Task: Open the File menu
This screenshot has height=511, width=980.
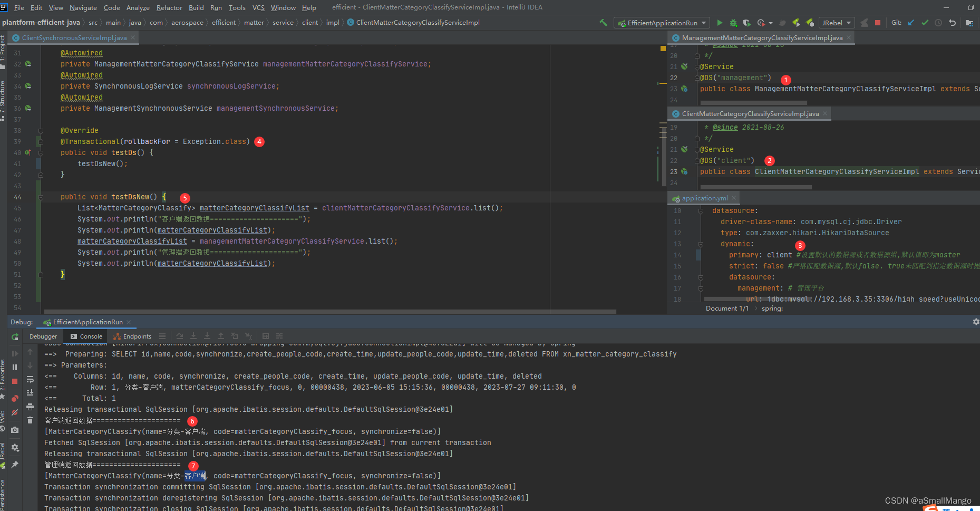Action: click(19, 7)
